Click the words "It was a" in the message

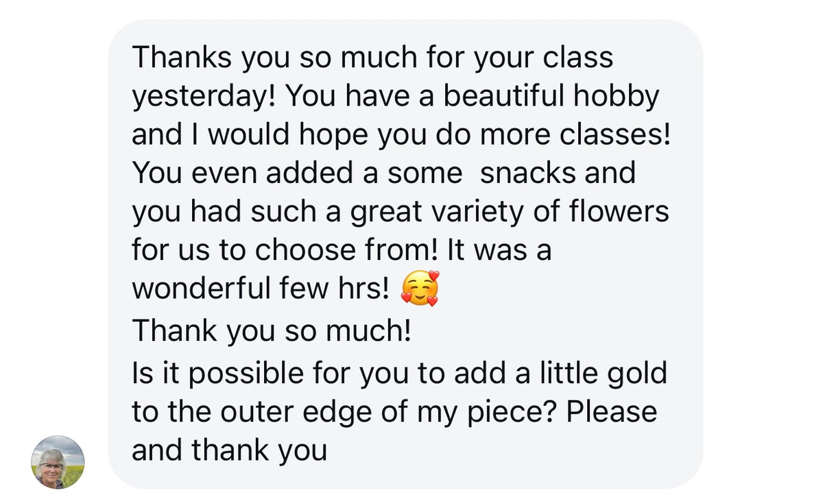click(499, 250)
